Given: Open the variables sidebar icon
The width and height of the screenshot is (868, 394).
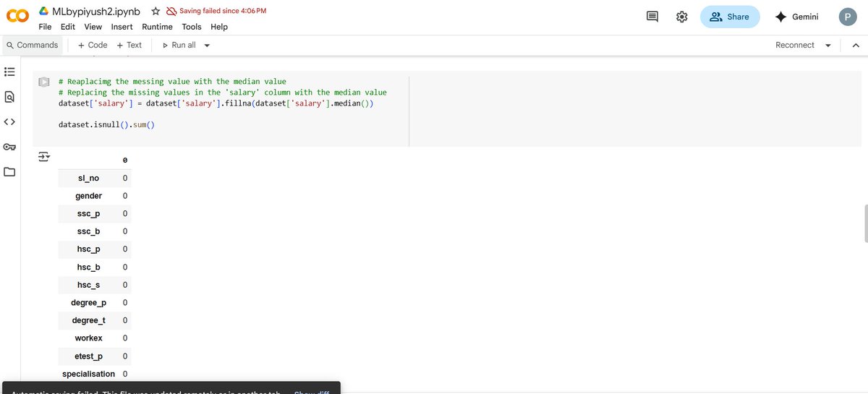Looking at the screenshot, I should click(9, 121).
